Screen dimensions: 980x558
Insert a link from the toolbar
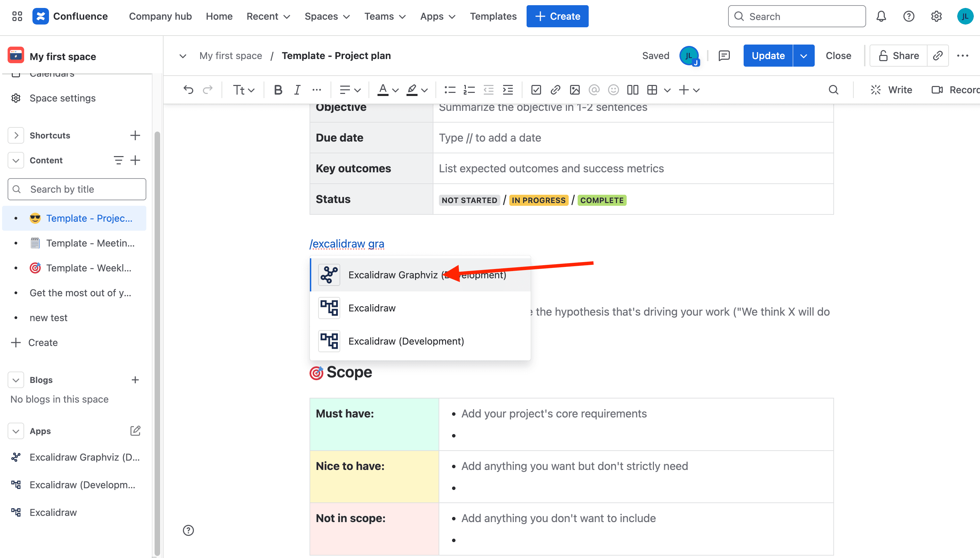pos(555,90)
